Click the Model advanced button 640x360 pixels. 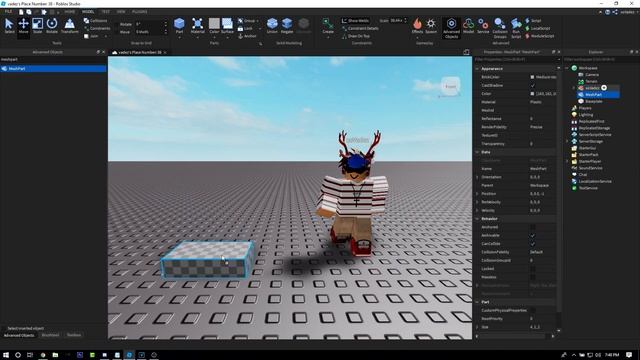469,26
